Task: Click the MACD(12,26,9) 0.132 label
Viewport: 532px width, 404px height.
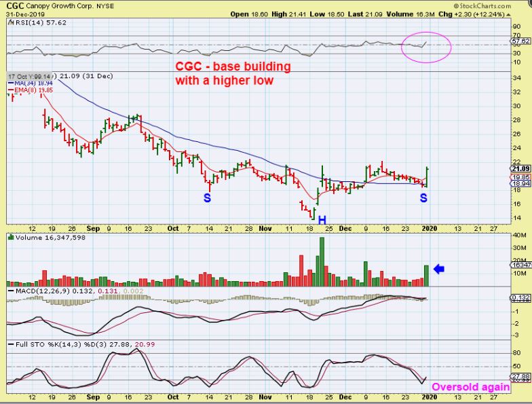Action: [x=55, y=291]
